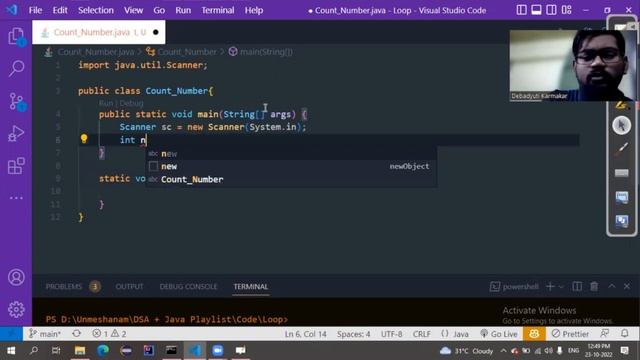Open the Go menu

tap(159, 10)
